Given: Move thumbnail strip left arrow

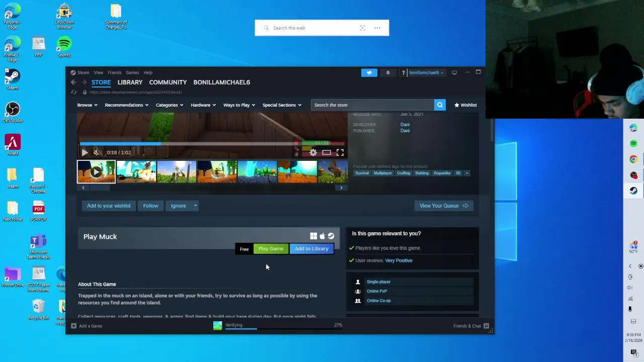Looking at the screenshot, I should pyautogui.click(x=83, y=188).
